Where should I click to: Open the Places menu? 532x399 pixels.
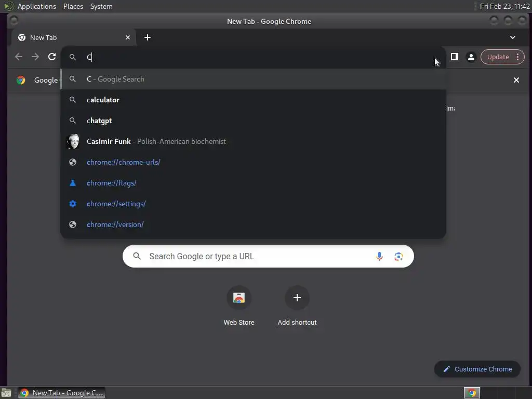click(73, 6)
